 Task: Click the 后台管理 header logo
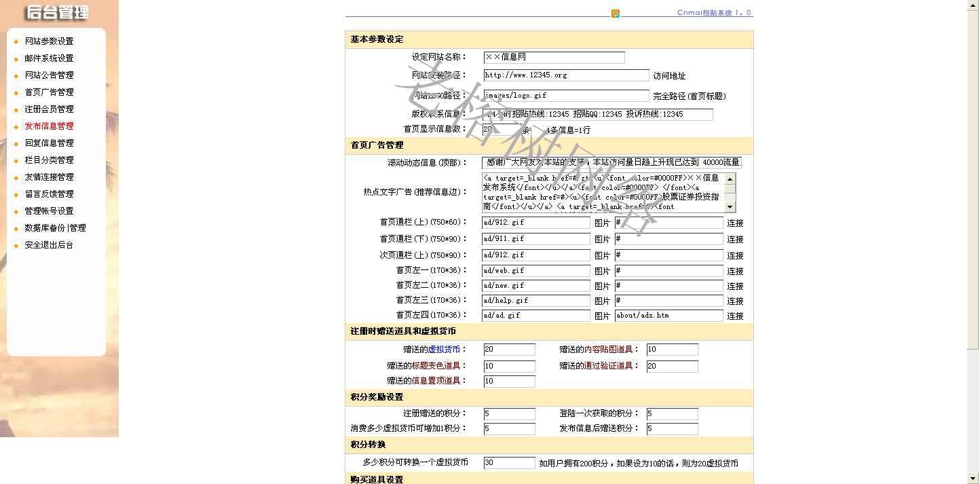point(57,12)
